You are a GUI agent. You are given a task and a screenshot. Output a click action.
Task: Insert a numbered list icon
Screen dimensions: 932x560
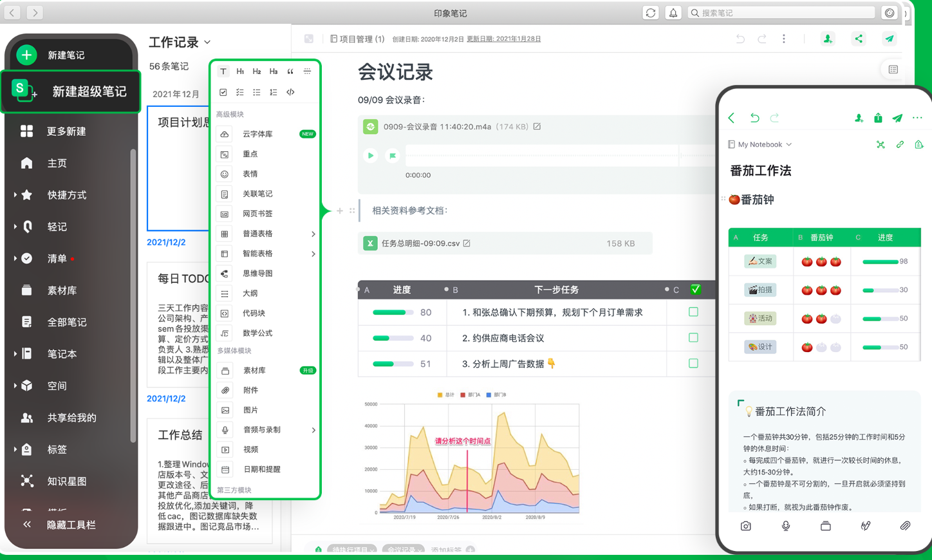coord(274,93)
